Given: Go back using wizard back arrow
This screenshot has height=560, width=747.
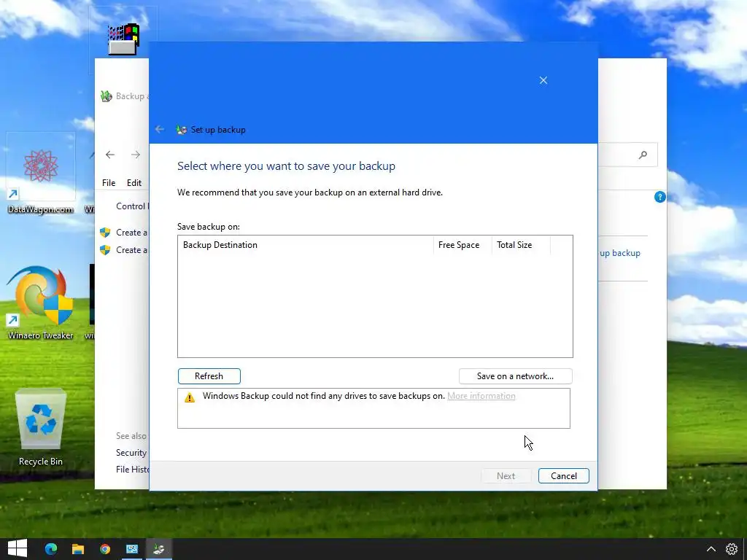Looking at the screenshot, I should pyautogui.click(x=160, y=129).
